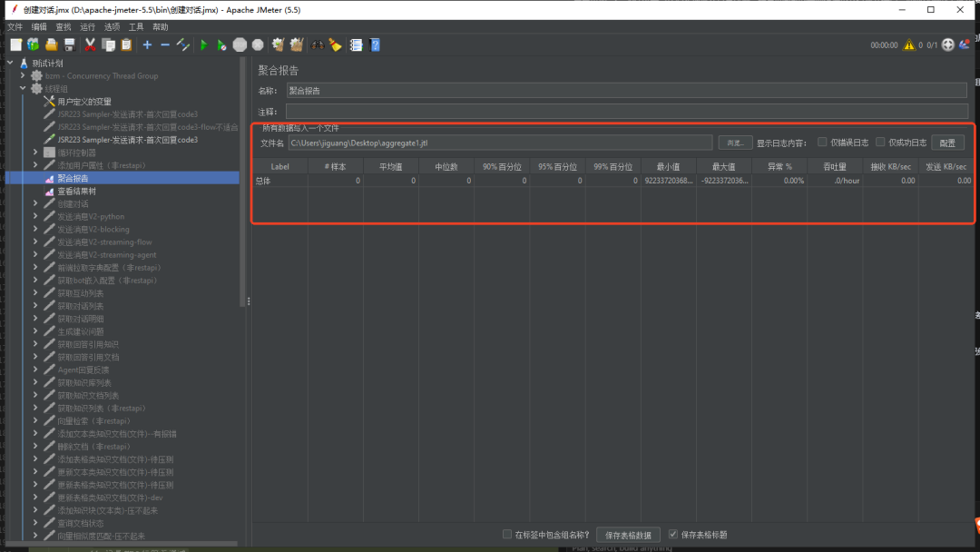Click the 注释 comment field
The image size is (980, 552).
[627, 112]
